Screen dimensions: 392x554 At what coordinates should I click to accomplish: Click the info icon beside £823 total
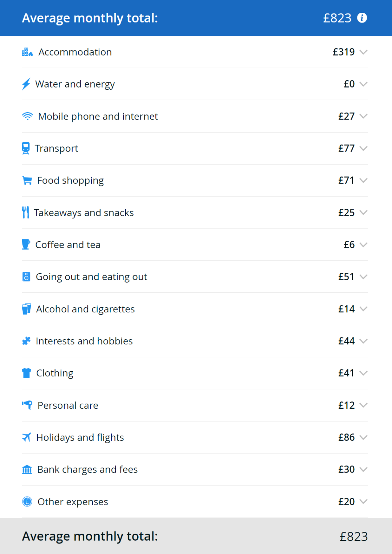pos(362,18)
